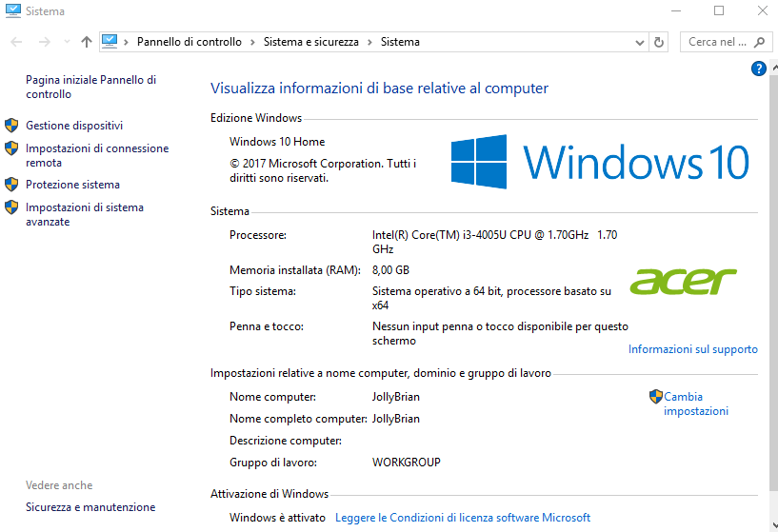Click Windows è attivato text
The width and height of the screenshot is (778, 532).
point(277,518)
